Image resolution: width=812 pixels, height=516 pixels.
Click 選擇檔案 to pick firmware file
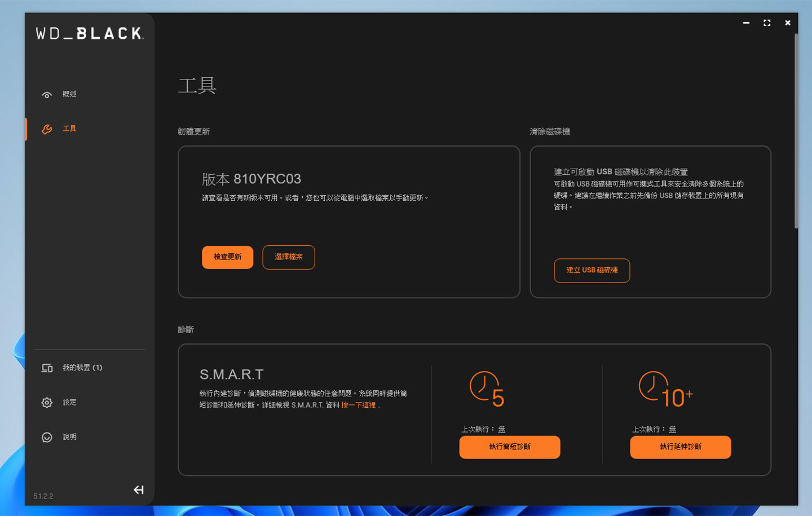pyautogui.click(x=289, y=257)
